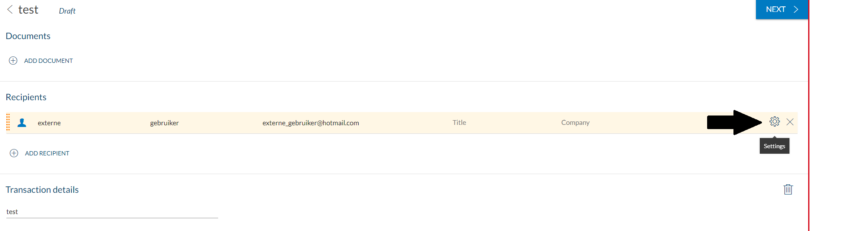Click the recipient Title field
Viewport: 868px width, 231px height.
[x=459, y=123]
